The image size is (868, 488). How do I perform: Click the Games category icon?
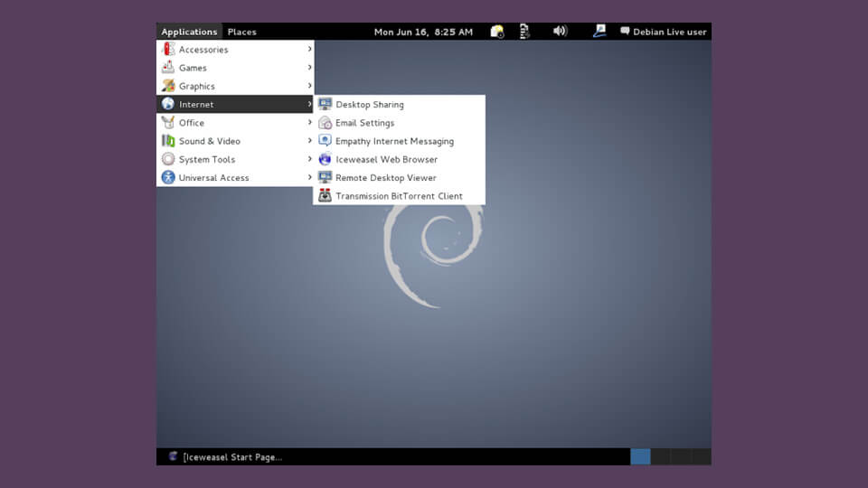pyautogui.click(x=168, y=68)
